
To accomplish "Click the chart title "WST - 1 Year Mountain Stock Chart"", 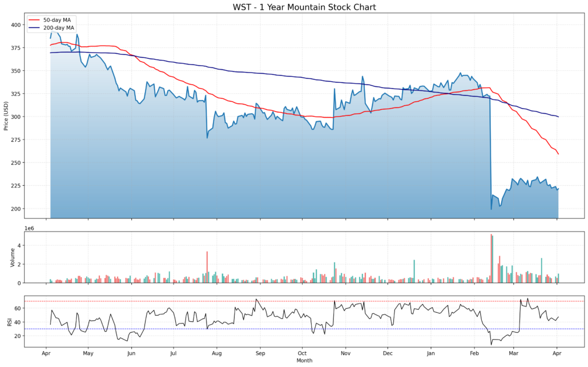I will click(x=304, y=7).
